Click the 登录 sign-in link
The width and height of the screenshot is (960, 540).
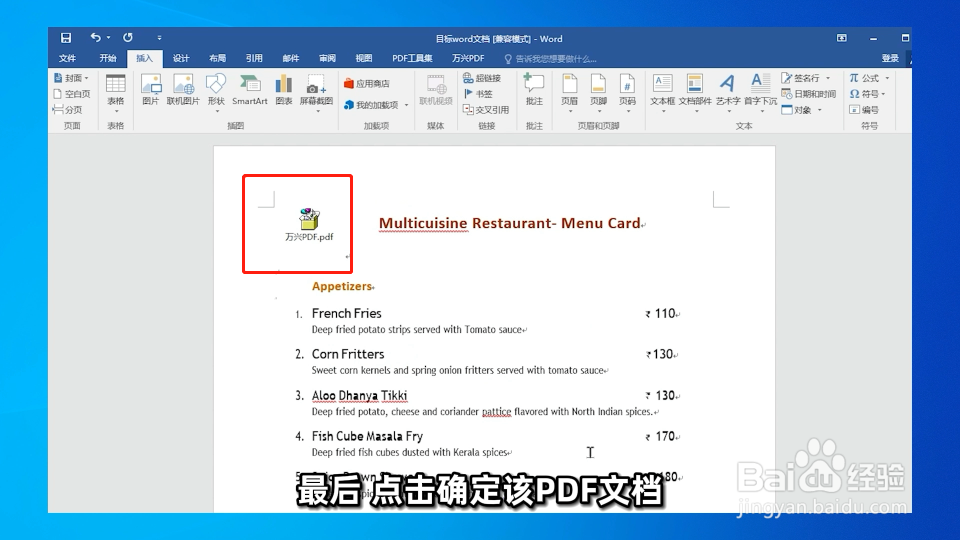pyautogui.click(x=890, y=59)
